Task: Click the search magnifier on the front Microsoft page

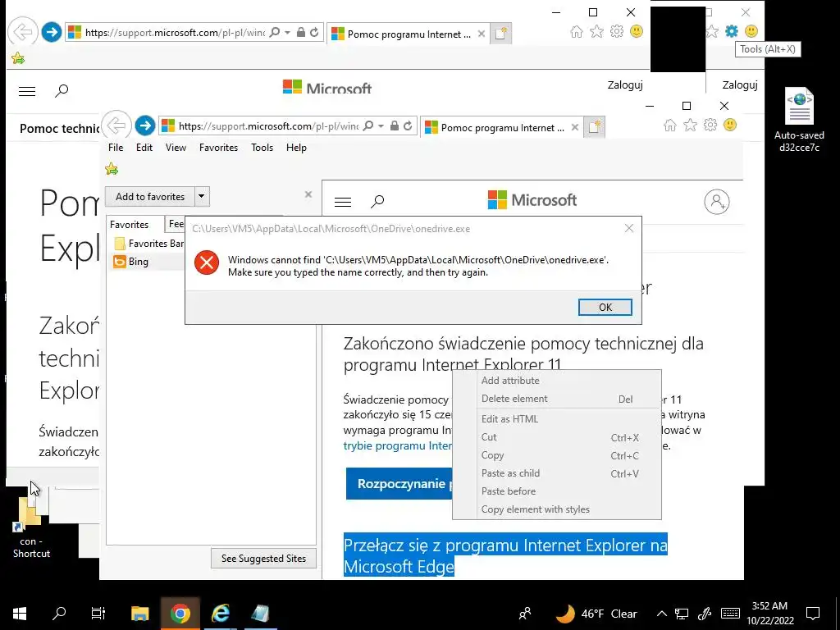Action: click(377, 202)
